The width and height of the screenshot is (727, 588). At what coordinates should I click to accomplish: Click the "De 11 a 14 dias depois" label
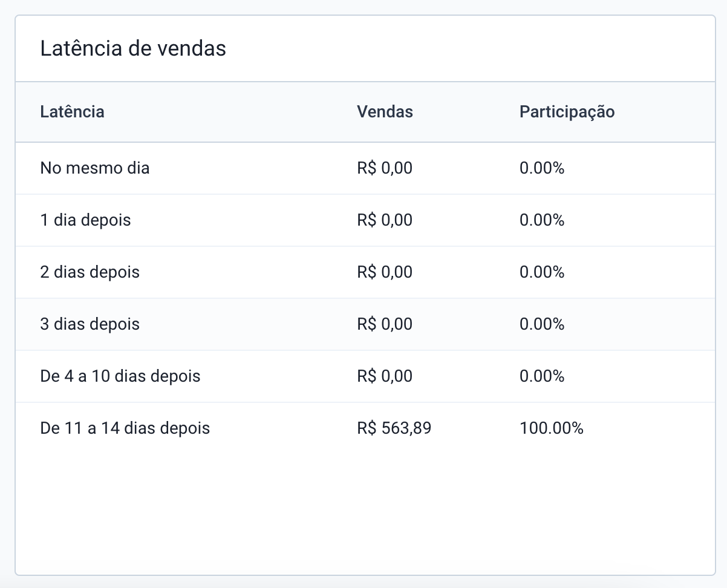(125, 428)
